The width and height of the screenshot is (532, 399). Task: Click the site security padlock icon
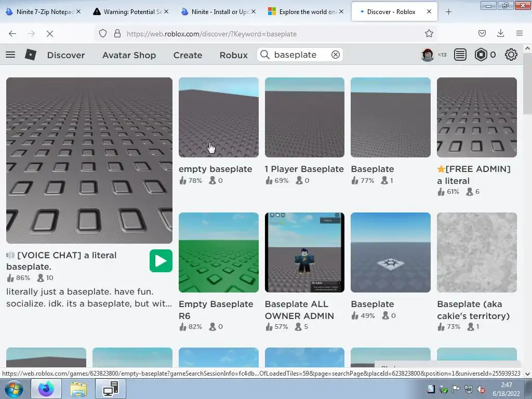[117, 34]
